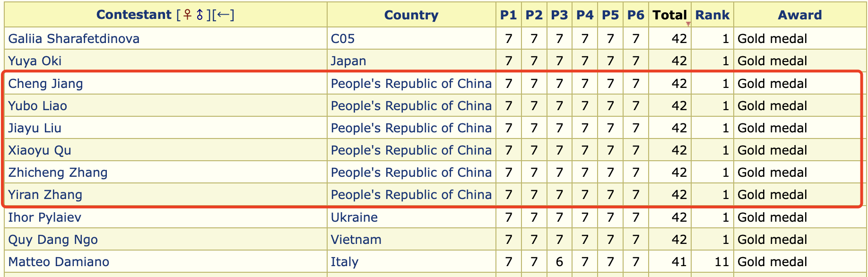Sort table by Country header

tap(411, 16)
